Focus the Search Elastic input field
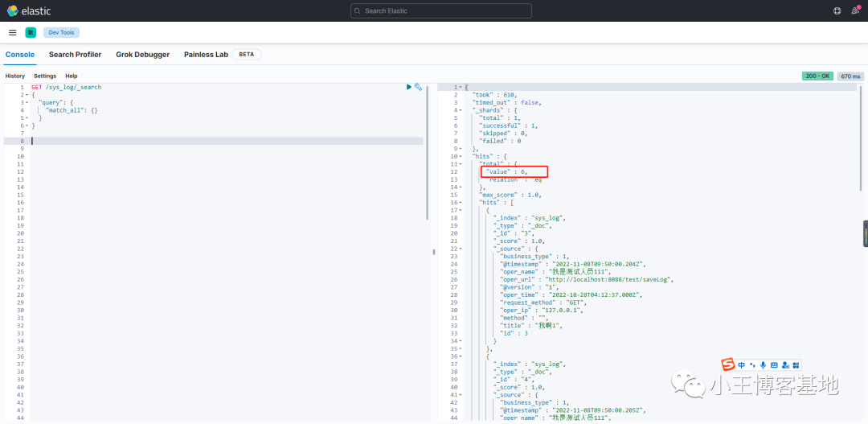The image size is (868, 424). coord(441,10)
